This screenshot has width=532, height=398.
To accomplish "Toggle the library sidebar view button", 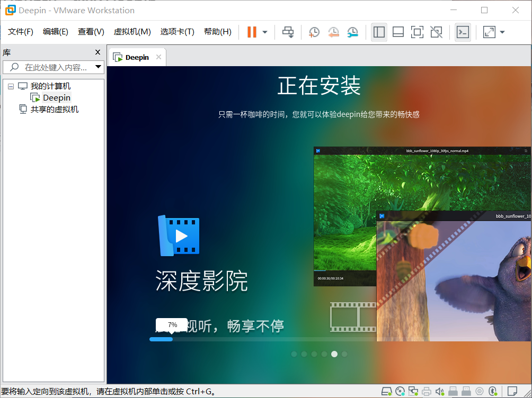I will tap(379, 32).
